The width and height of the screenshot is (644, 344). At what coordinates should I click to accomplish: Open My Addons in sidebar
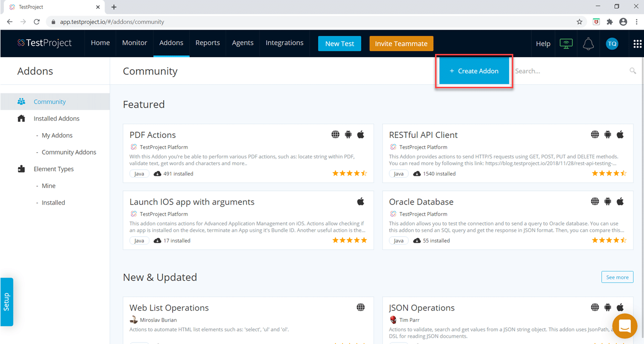(57, 135)
